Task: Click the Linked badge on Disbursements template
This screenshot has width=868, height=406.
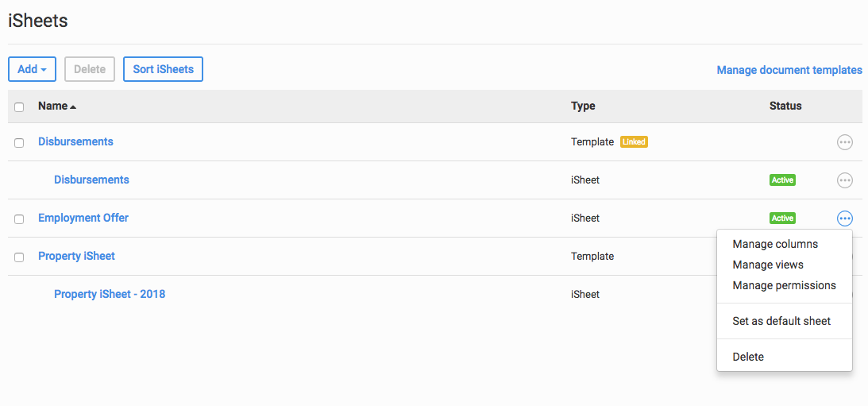Action: pyautogui.click(x=634, y=142)
